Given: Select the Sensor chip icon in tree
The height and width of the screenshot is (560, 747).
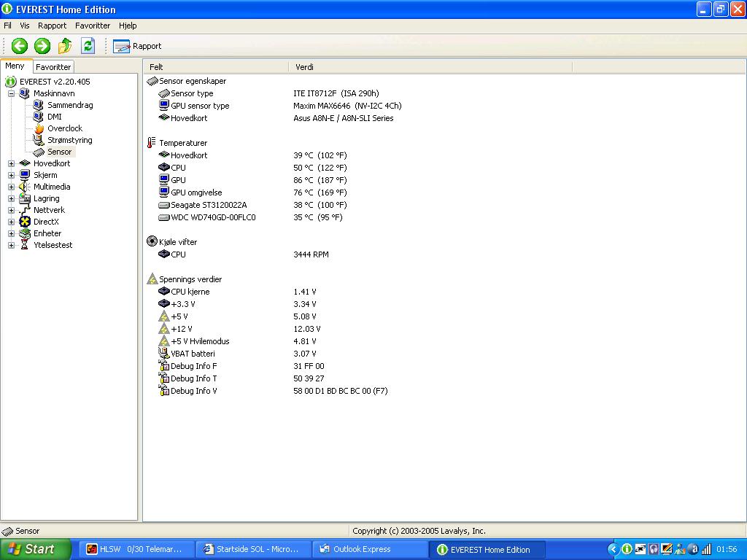Looking at the screenshot, I should 39,152.
